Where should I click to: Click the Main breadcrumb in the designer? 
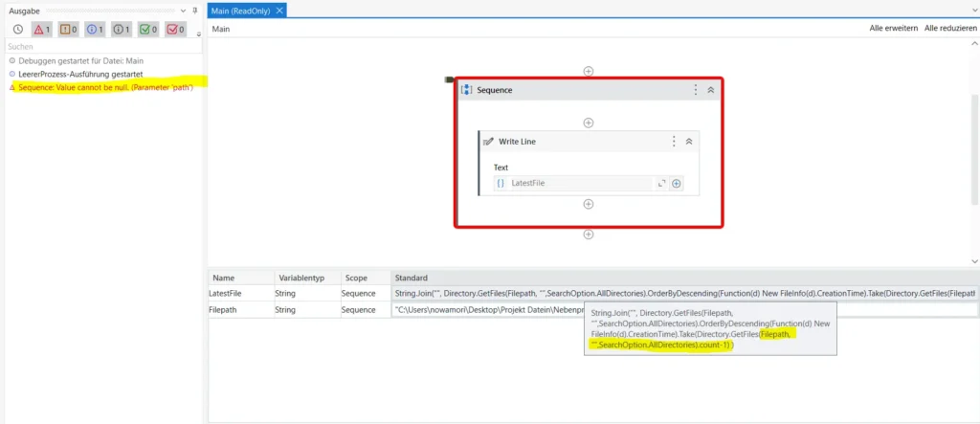(220, 29)
